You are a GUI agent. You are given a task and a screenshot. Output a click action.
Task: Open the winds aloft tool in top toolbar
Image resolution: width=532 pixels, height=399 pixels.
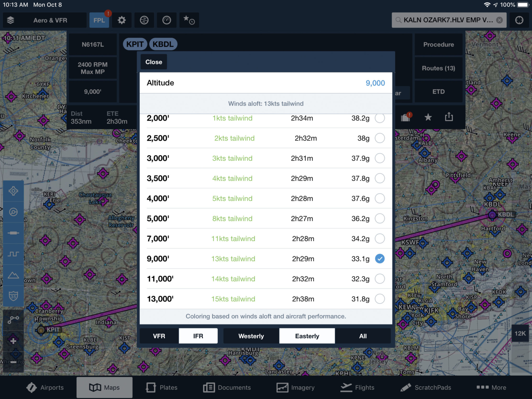point(144,20)
